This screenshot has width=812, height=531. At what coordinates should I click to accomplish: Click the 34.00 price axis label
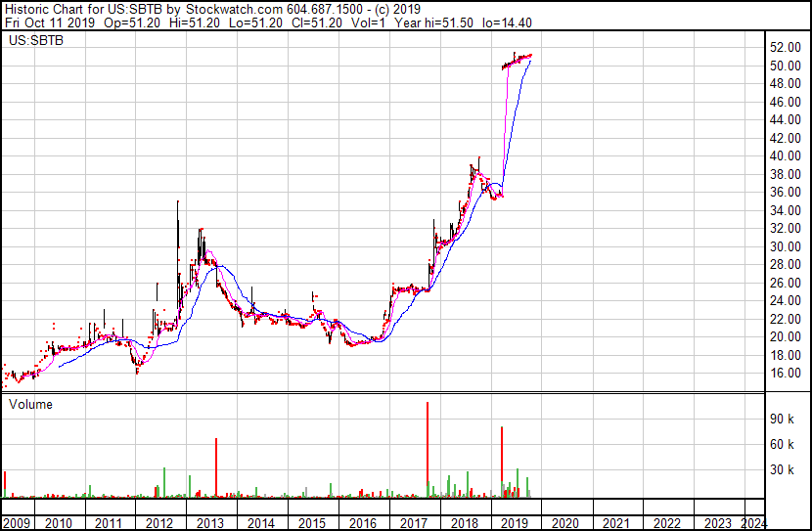[785, 210]
